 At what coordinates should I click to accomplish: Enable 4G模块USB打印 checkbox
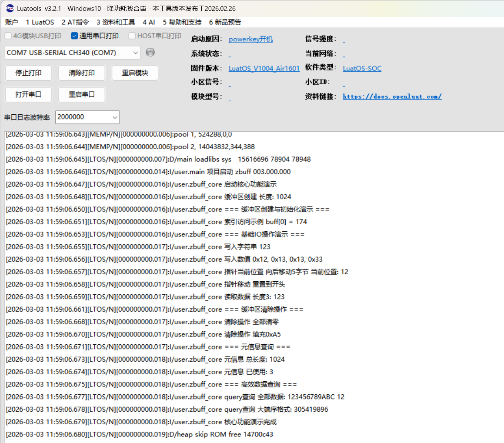click(x=8, y=36)
